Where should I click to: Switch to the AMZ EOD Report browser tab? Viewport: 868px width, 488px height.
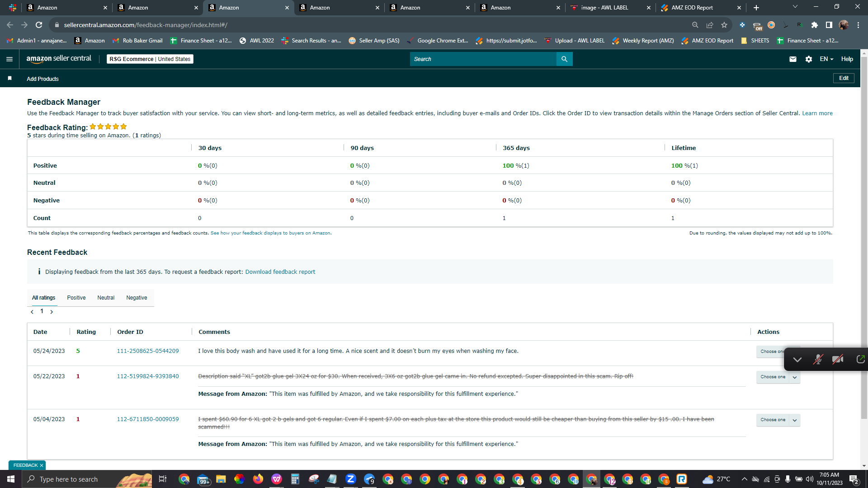[x=701, y=8]
